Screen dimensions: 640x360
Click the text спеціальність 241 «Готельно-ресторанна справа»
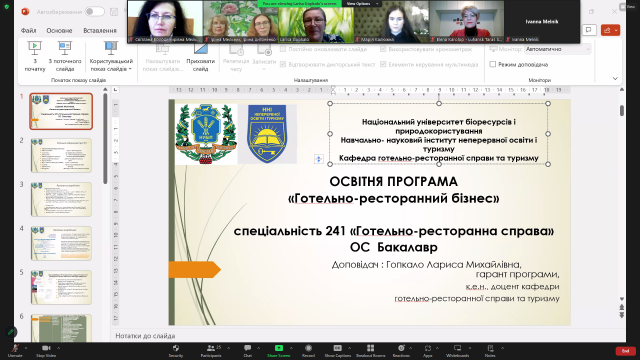tap(393, 231)
